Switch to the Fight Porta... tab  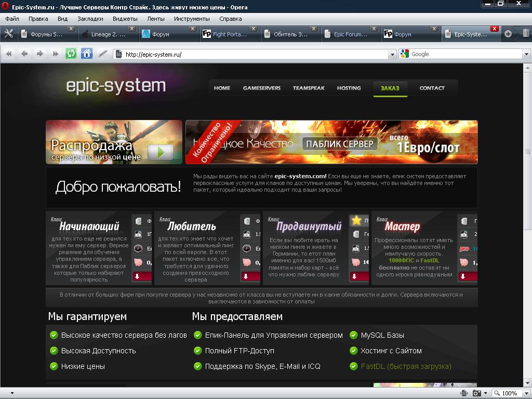[229, 34]
